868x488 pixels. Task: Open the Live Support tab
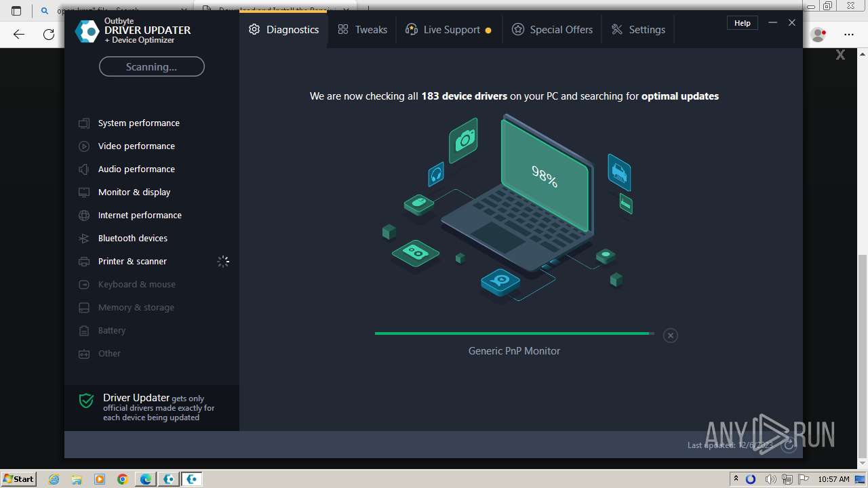(448, 30)
